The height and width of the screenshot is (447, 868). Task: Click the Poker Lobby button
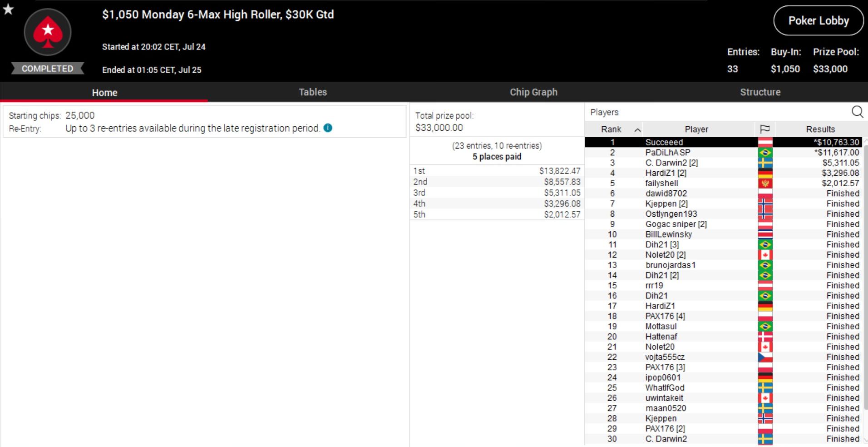point(818,21)
